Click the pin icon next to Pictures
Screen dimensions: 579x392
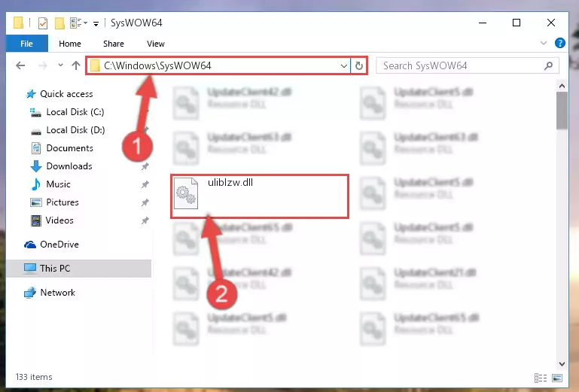click(145, 202)
